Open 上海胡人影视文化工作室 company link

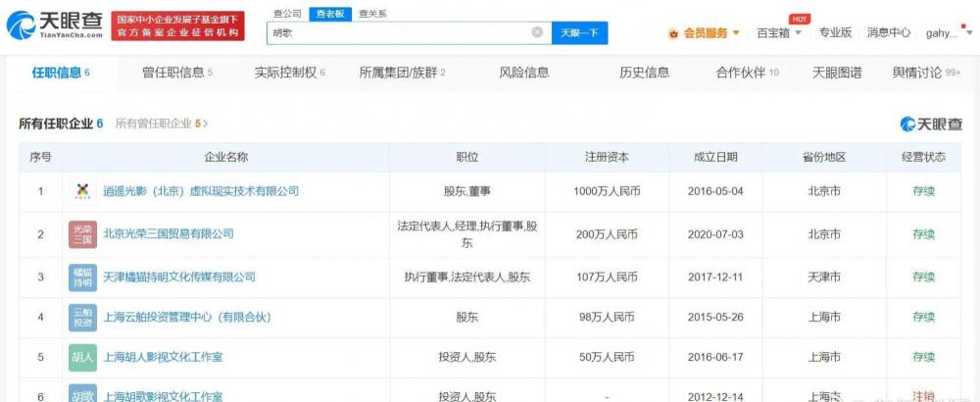point(163,358)
